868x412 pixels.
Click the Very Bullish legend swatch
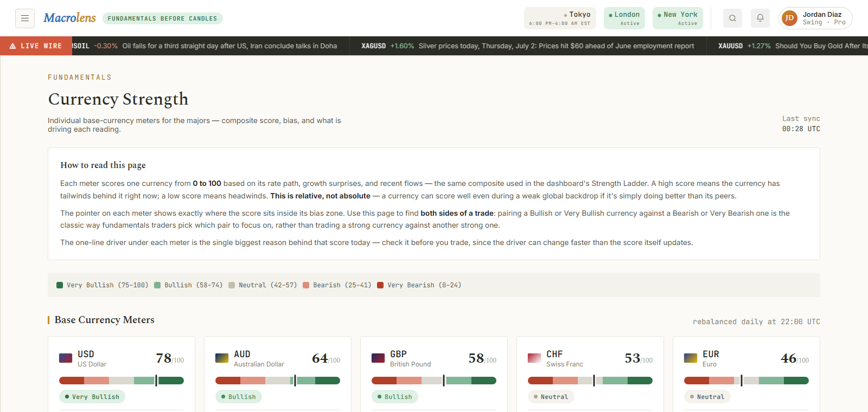[60, 285]
